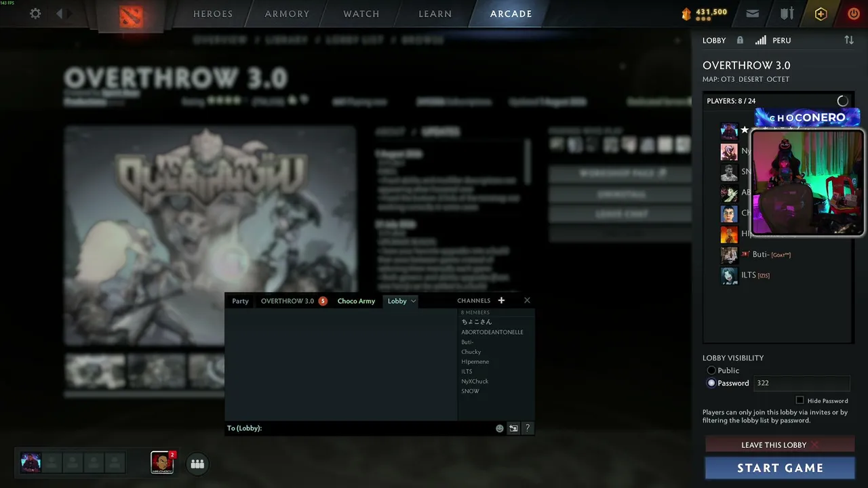Tick the Hide Password checkbox
868x488 pixels.
tap(800, 401)
